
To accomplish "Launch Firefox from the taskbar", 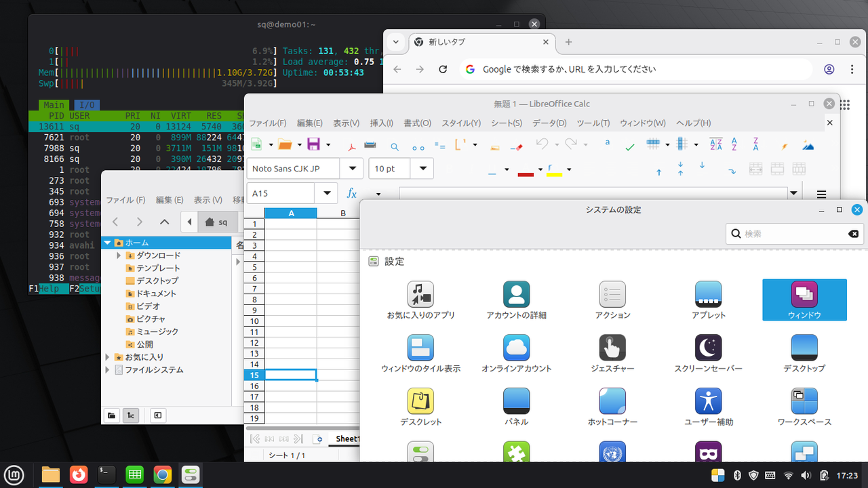I will [x=79, y=475].
